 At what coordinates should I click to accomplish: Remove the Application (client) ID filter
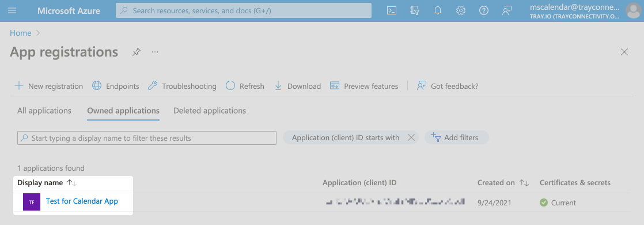411,138
